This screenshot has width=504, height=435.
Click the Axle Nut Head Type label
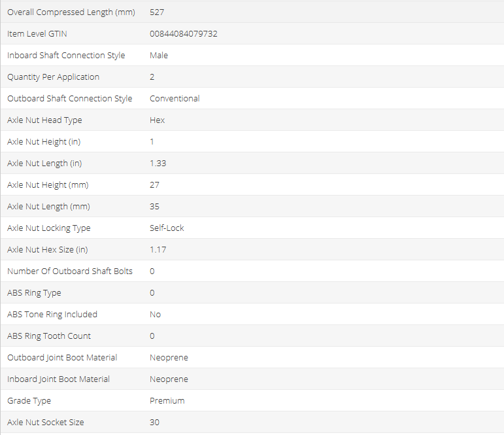point(44,120)
